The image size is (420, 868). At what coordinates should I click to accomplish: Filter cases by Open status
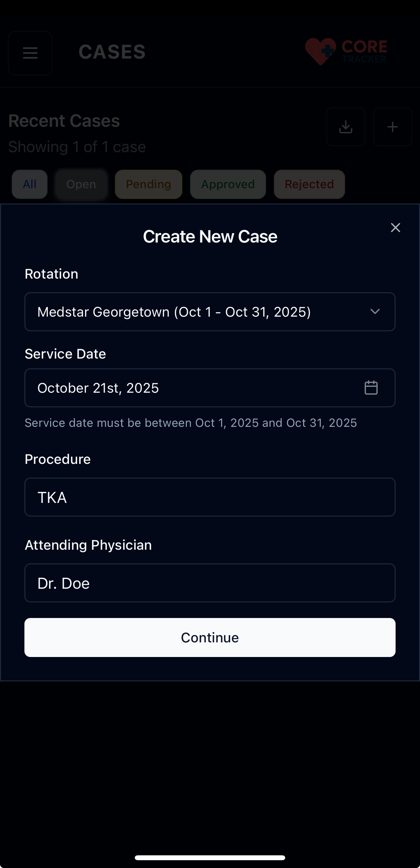81,184
